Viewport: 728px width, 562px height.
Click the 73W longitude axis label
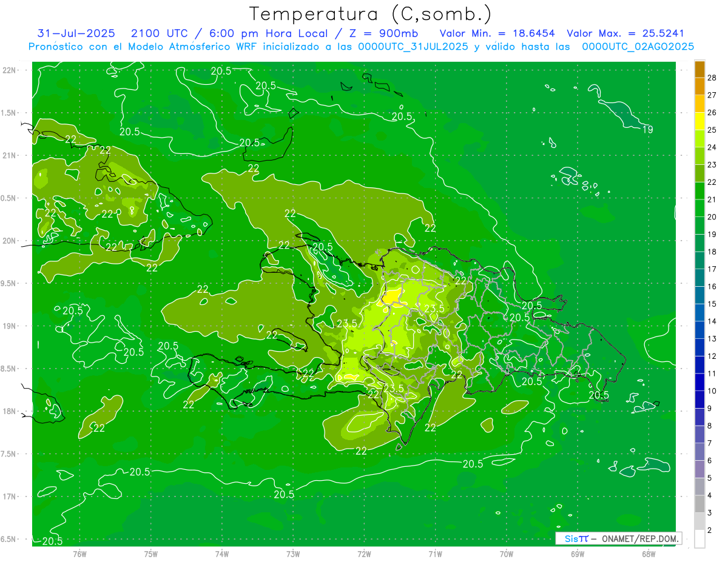(x=293, y=554)
